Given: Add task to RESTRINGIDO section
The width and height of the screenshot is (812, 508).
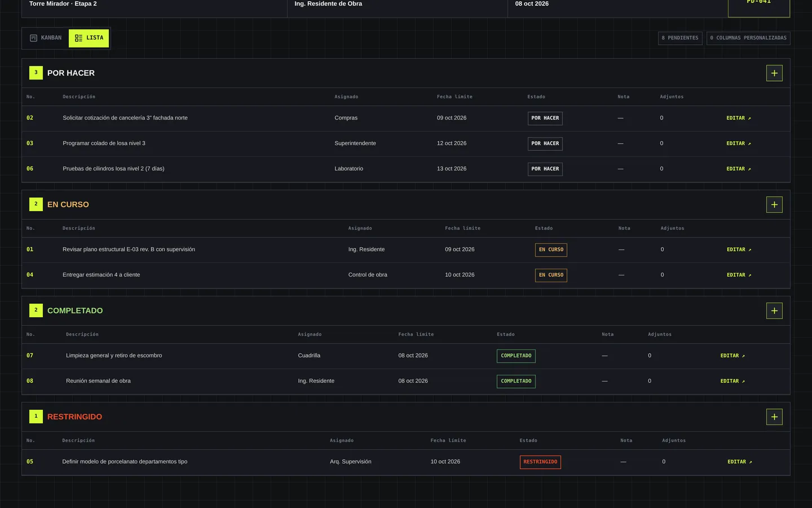Looking at the screenshot, I should tap(774, 417).
